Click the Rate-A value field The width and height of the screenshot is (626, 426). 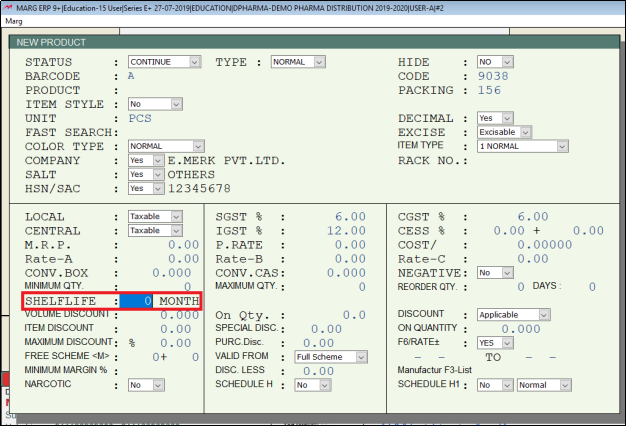(183, 259)
